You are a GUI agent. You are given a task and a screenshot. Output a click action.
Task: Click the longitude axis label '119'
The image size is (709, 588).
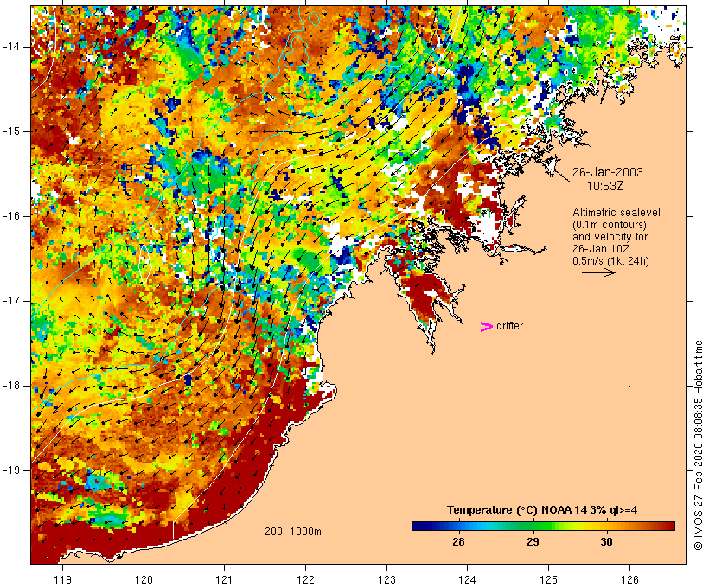[62, 579]
